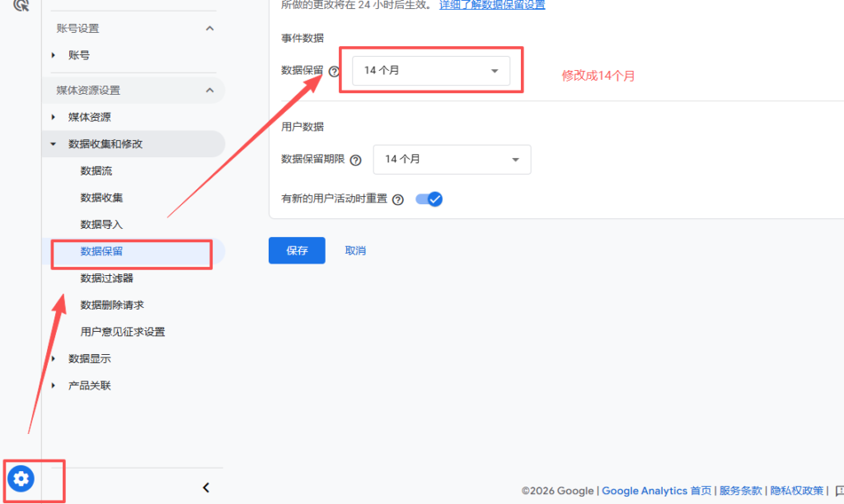The image size is (844, 504).
Task: Click the 保存 button
Action: [297, 250]
